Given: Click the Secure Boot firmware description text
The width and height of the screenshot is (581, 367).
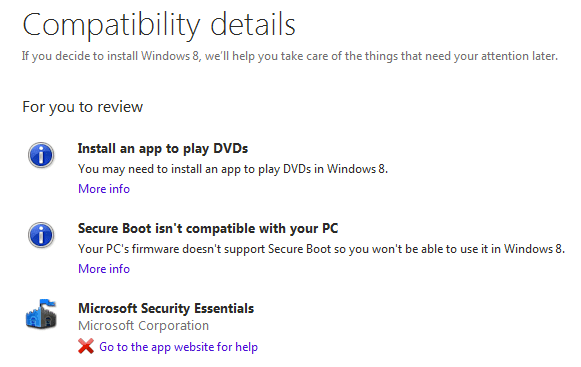Looking at the screenshot, I should pyautogui.click(x=321, y=249).
